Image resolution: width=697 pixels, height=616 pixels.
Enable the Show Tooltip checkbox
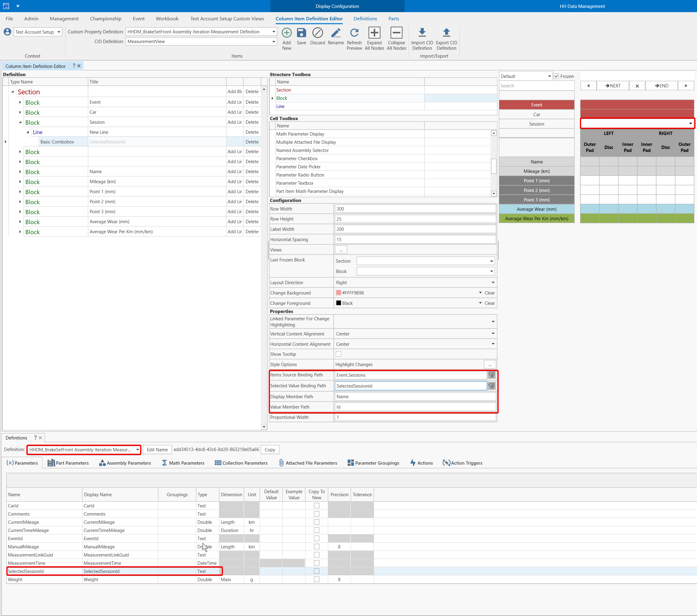[338, 354]
